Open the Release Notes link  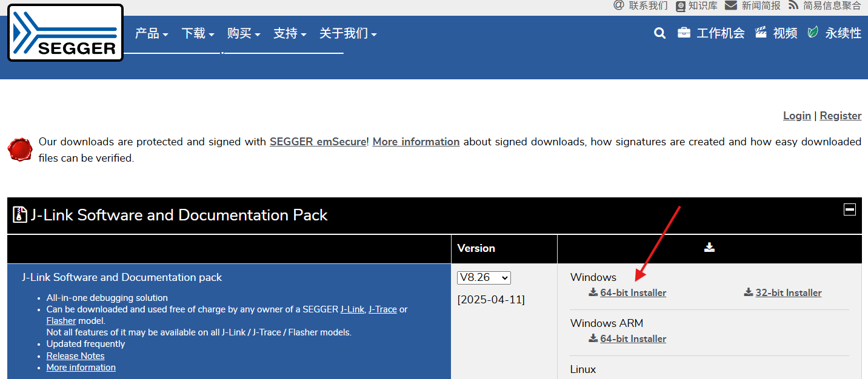[76, 356]
